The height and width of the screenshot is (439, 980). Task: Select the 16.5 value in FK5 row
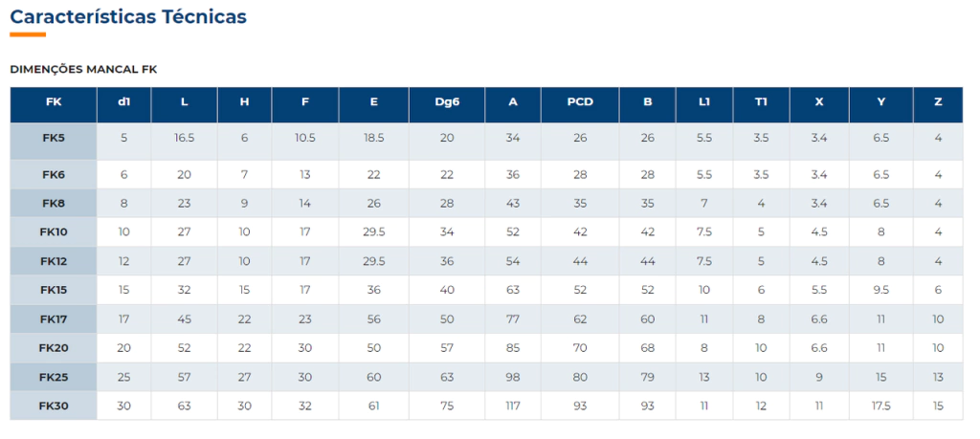pos(185,139)
